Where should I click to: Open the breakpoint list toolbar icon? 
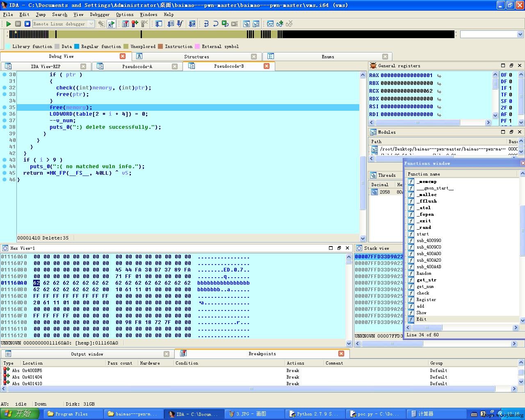(126, 24)
